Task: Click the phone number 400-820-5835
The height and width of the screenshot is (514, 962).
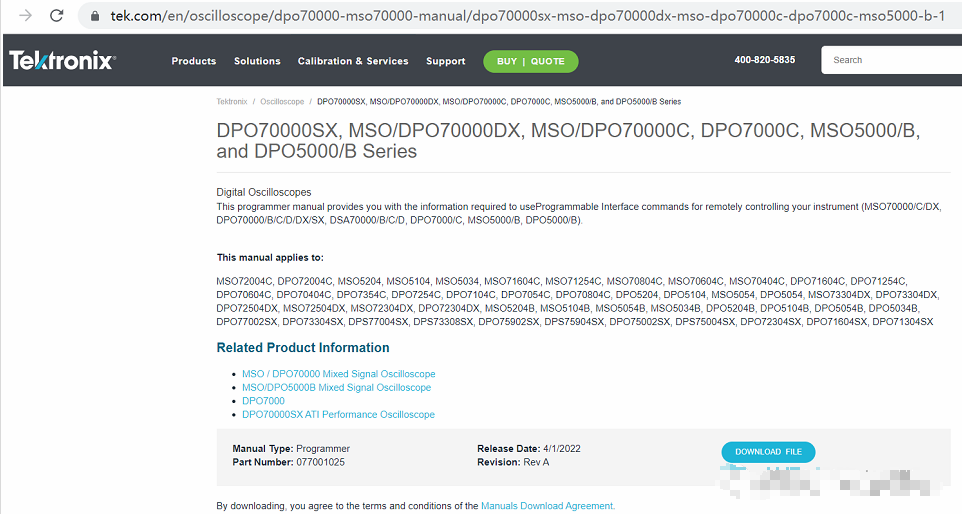Action: (764, 59)
